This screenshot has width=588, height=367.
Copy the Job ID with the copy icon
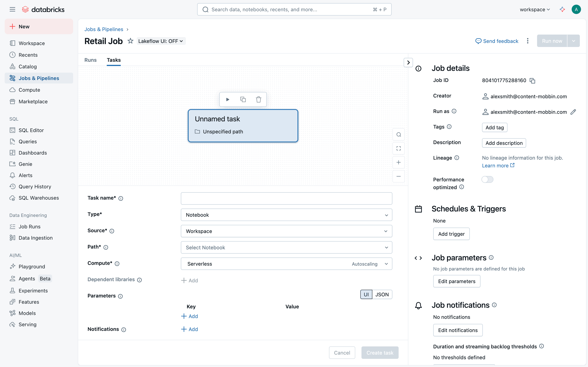532,81
